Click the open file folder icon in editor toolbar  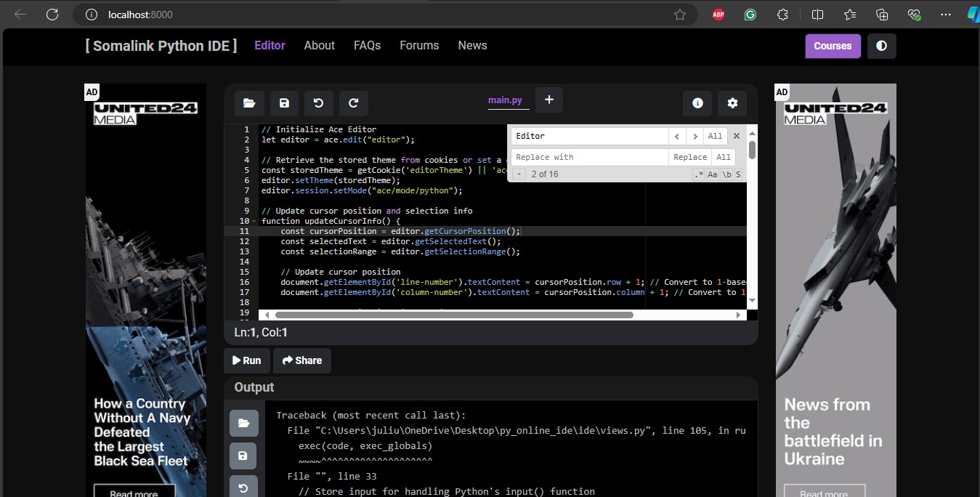click(249, 103)
